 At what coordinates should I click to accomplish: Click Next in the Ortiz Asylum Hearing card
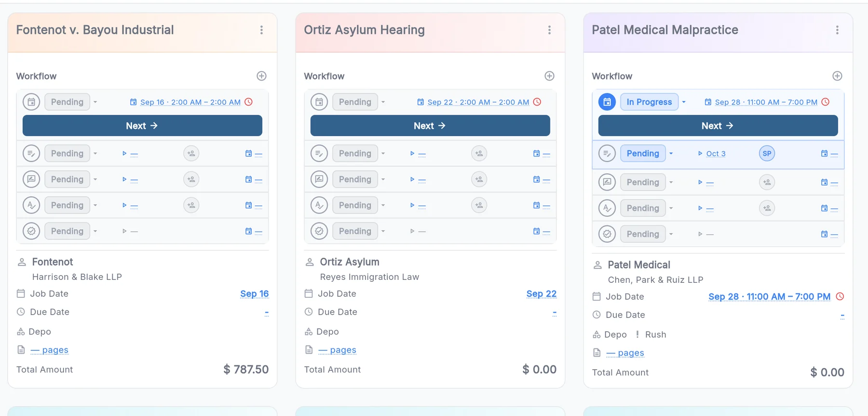pyautogui.click(x=430, y=125)
